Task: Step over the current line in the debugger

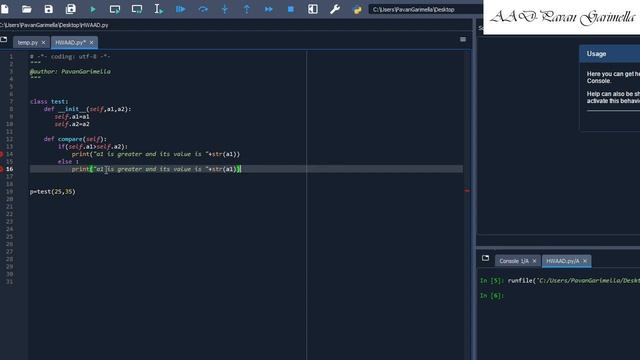Action: click(x=203, y=9)
